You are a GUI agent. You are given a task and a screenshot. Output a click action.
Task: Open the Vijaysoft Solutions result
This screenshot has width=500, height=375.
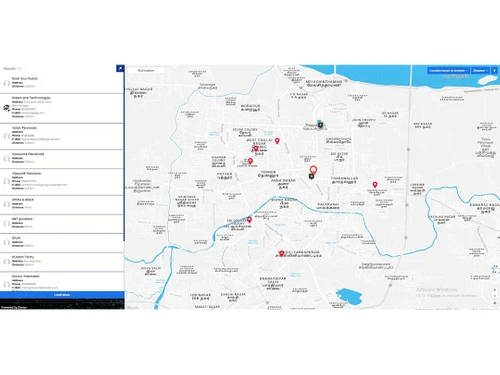(62, 182)
